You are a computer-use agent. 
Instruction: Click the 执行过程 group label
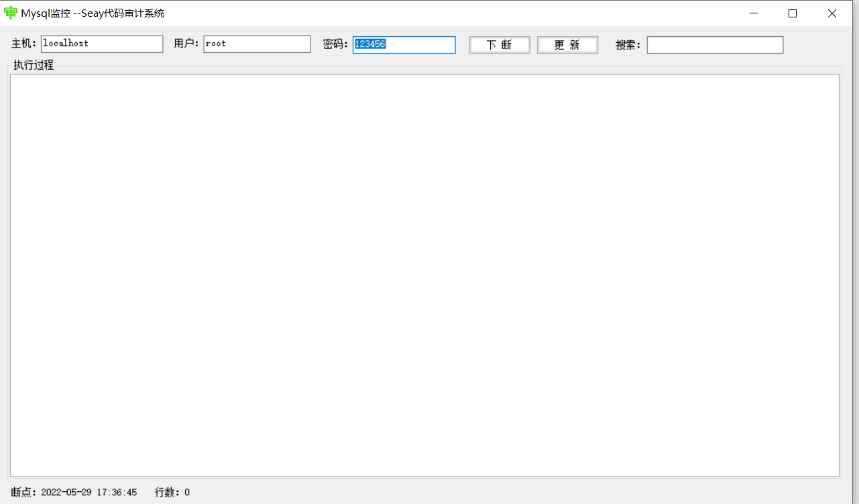click(33, 64)
